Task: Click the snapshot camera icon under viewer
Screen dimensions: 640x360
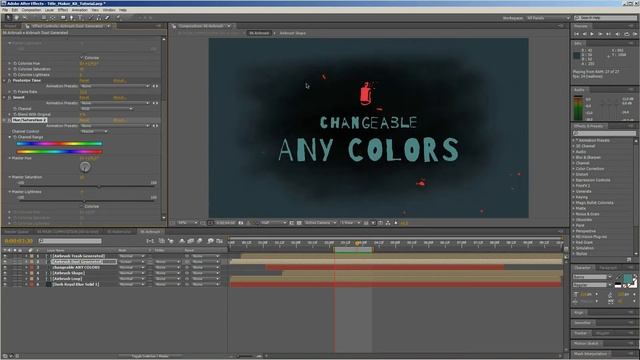Action: 241,223
